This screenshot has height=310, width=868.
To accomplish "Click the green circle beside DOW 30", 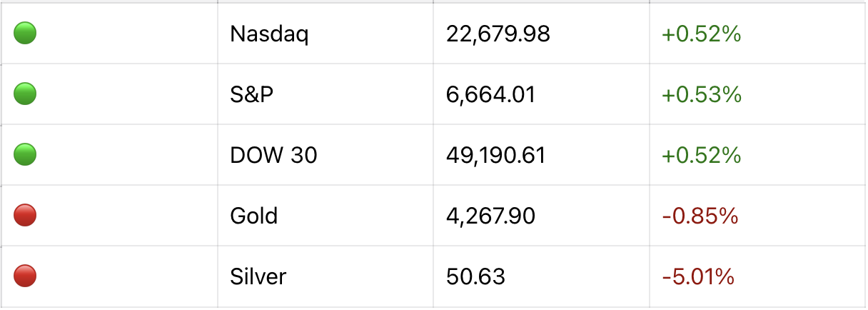I will pyautogui.click(x=25, y=154).
